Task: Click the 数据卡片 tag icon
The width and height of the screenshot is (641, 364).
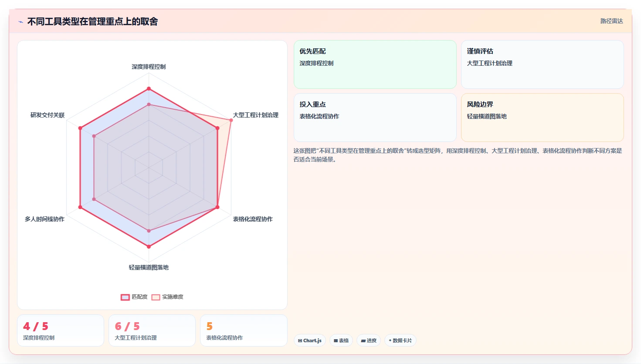Action: 390,340
